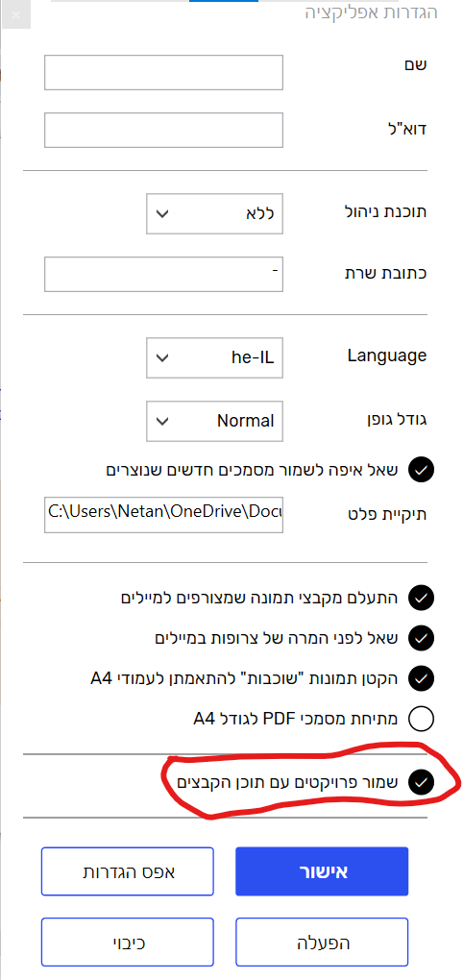Screen dimensions: 463x980
Task: Open the 'גודל גופן' dropdown showing Normal
Action: pos(215,421)
